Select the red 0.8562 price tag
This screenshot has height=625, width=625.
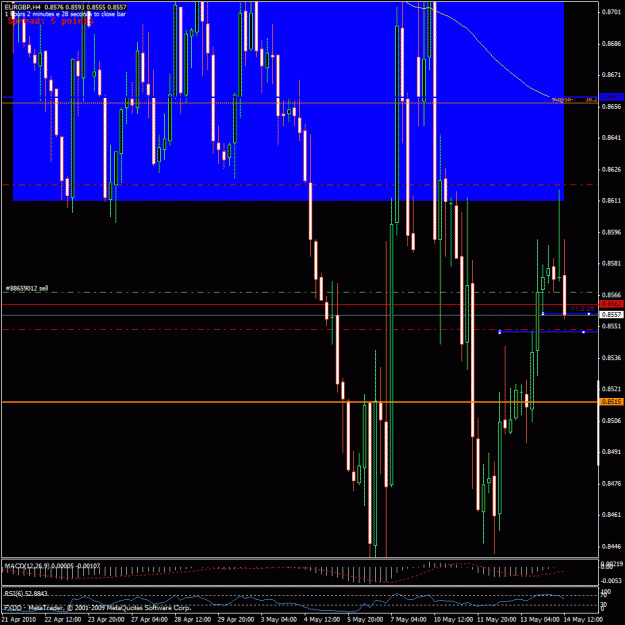(x=611, y=304)
